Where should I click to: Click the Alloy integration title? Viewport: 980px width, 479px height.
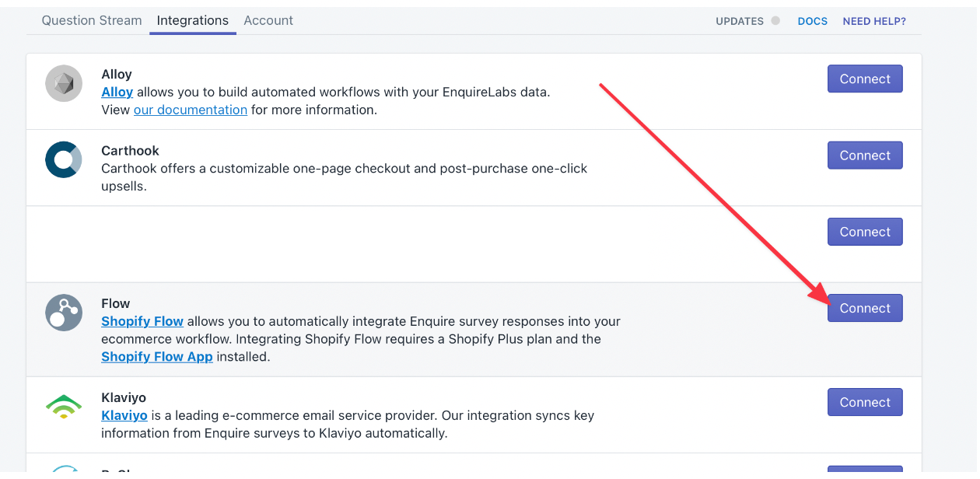(117, 75)
